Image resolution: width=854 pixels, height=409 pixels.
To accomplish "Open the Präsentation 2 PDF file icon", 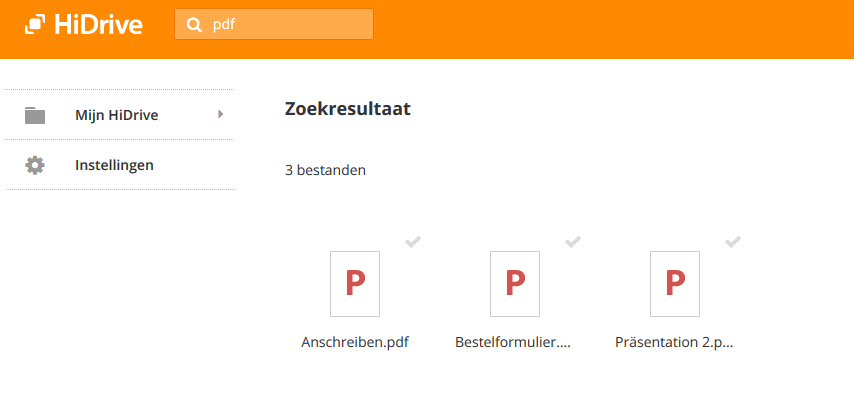I will coord(675,283).
